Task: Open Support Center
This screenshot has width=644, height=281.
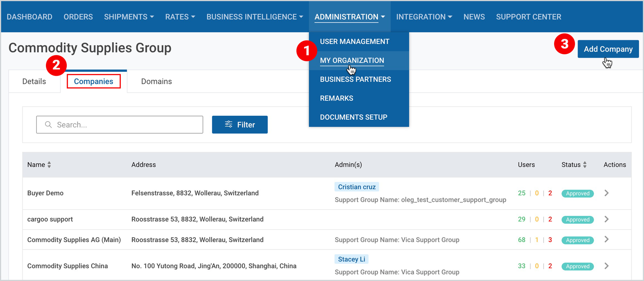Action: tap(529, 17)
